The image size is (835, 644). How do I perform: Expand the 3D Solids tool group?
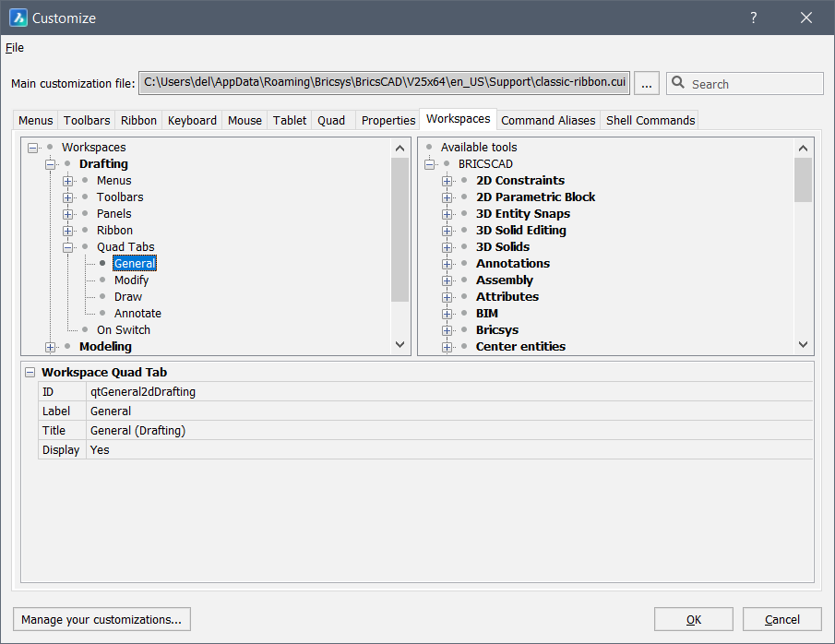point(447,247)
